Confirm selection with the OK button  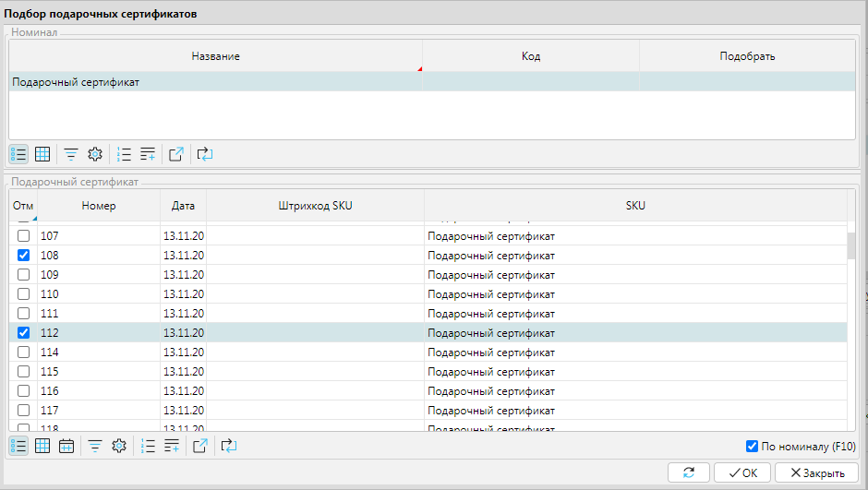(742, 472)
